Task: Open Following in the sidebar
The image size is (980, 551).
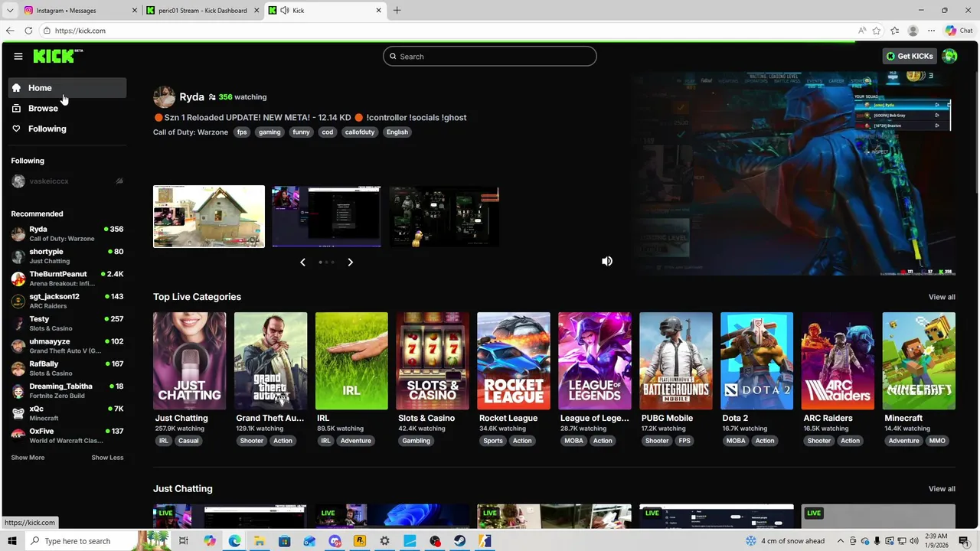Action: click(x=67, y=129)
